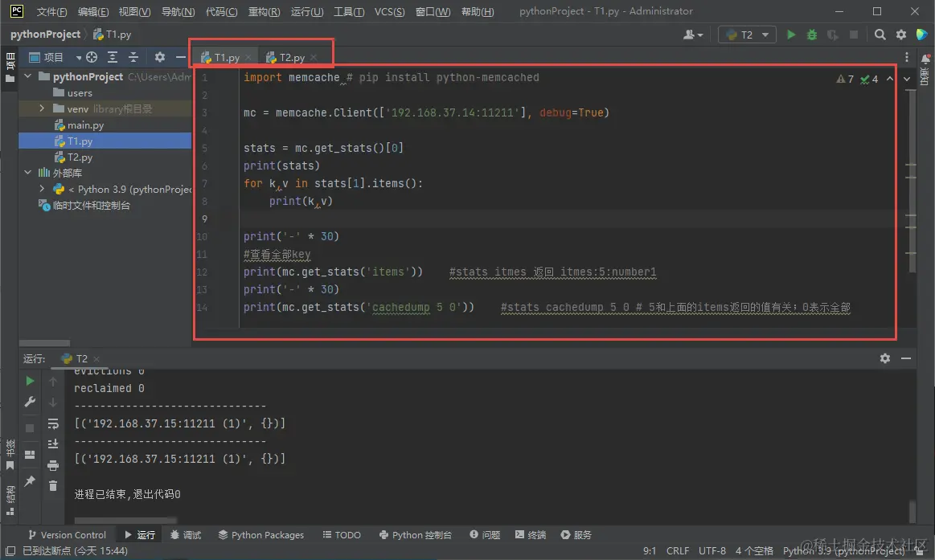Open the 服务 tool window
The height and width of the screenshot is (560, 935).
pyautogui.click(x=576, y=535)
